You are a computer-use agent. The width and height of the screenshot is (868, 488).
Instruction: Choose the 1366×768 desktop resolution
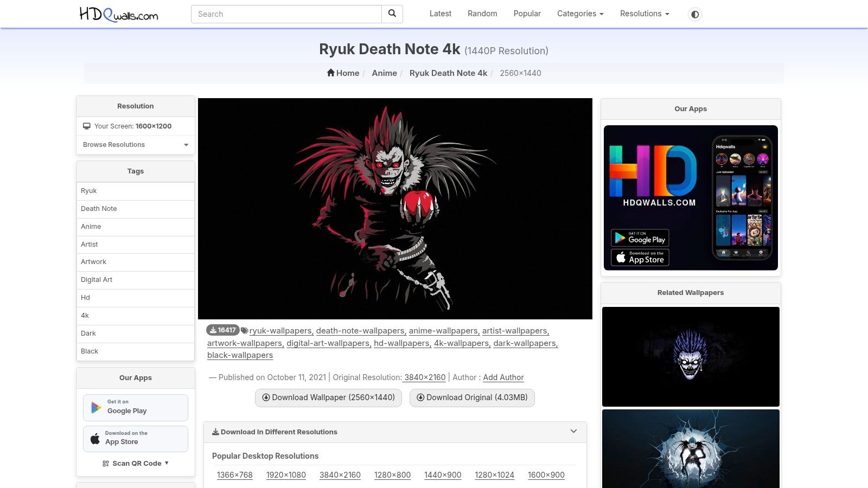tap(235, 475)
